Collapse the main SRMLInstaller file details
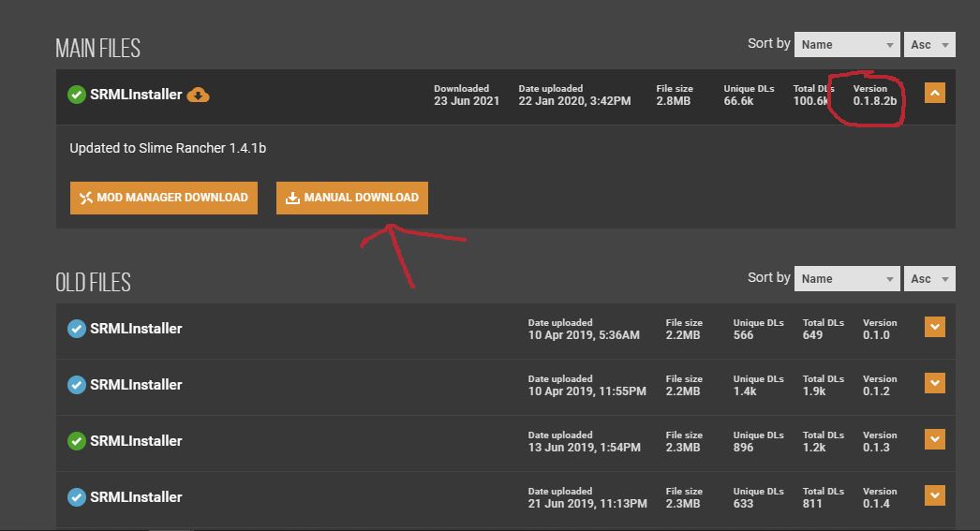 (934, 93)
